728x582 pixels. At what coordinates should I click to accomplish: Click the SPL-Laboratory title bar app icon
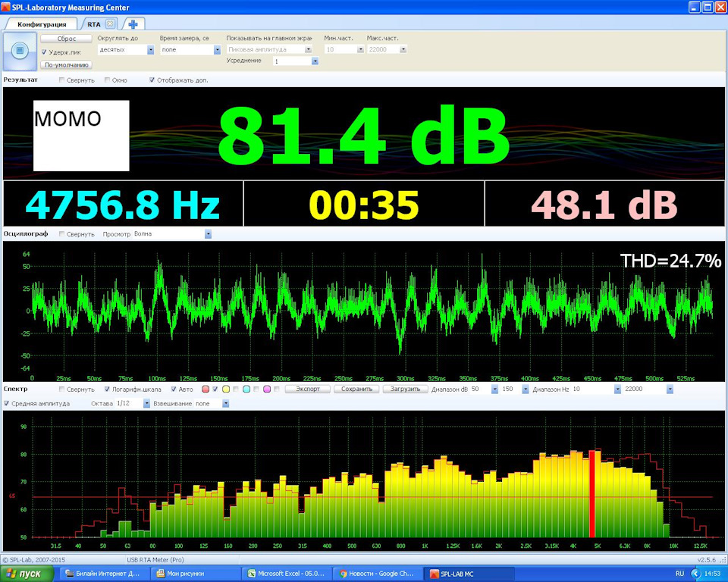tap(5, 7)
